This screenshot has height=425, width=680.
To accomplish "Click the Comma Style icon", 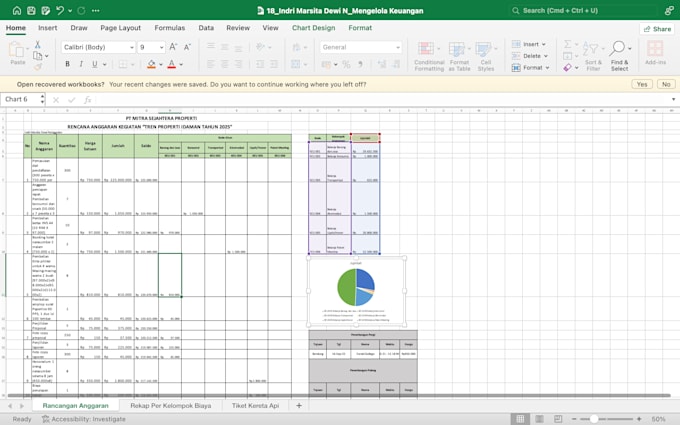I will point(360,65).
